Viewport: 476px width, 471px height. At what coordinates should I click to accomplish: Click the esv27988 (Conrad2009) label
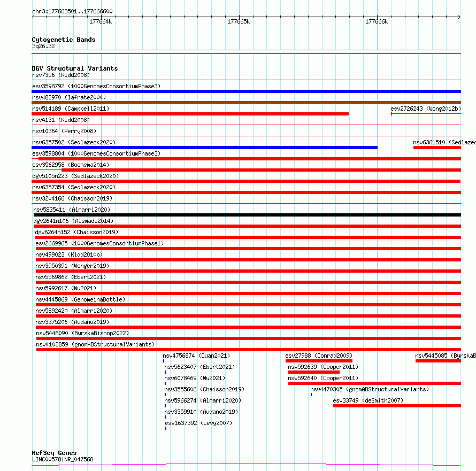click(x=319, y=356)
